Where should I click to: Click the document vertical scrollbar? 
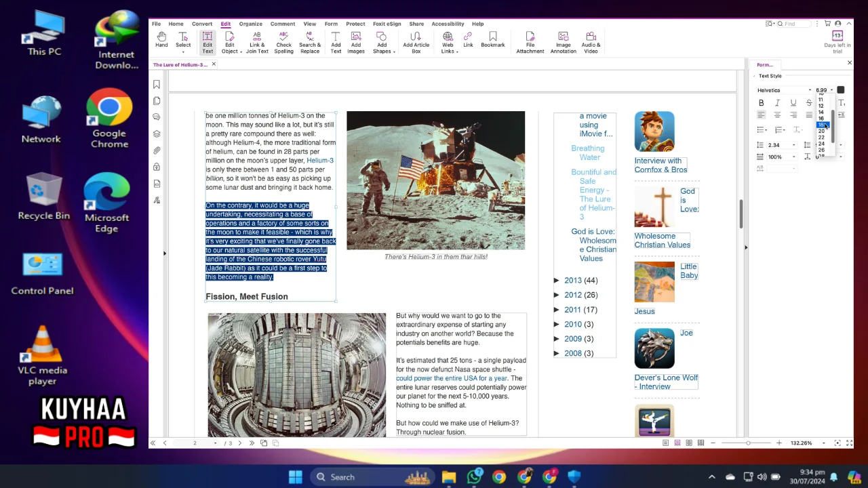point(741,214)
